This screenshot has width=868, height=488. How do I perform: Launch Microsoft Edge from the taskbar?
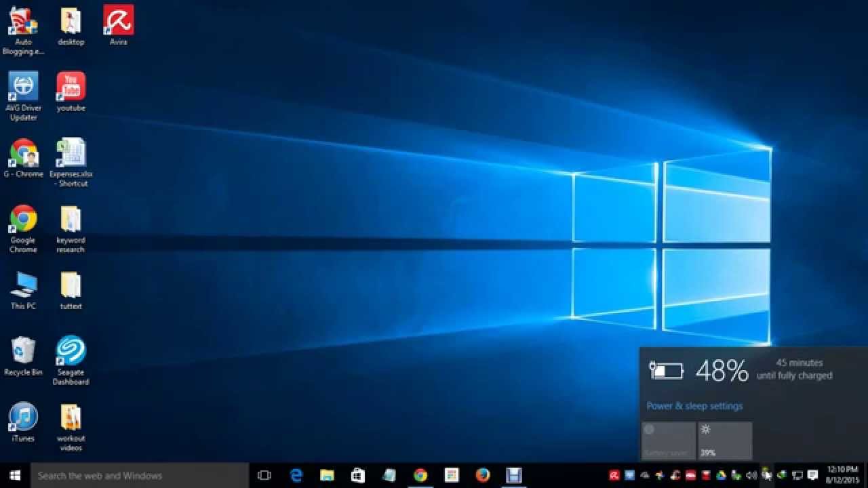tap(296, 475)
